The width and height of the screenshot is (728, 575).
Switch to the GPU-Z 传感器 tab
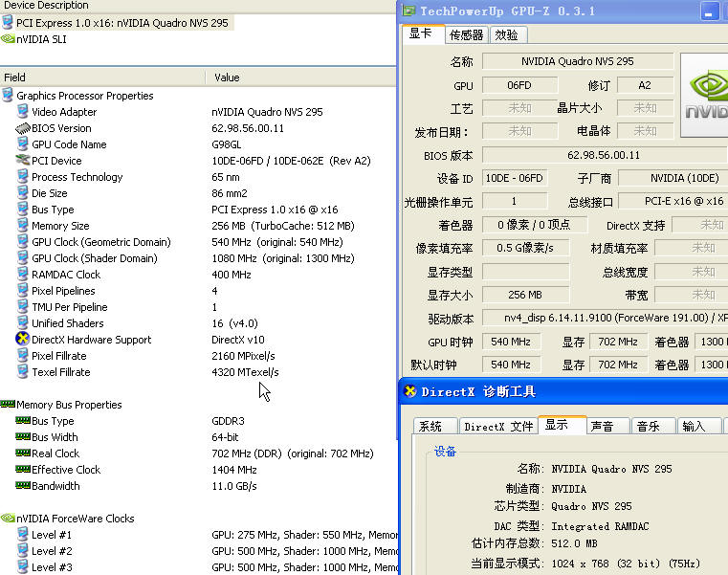coord(466,35)
